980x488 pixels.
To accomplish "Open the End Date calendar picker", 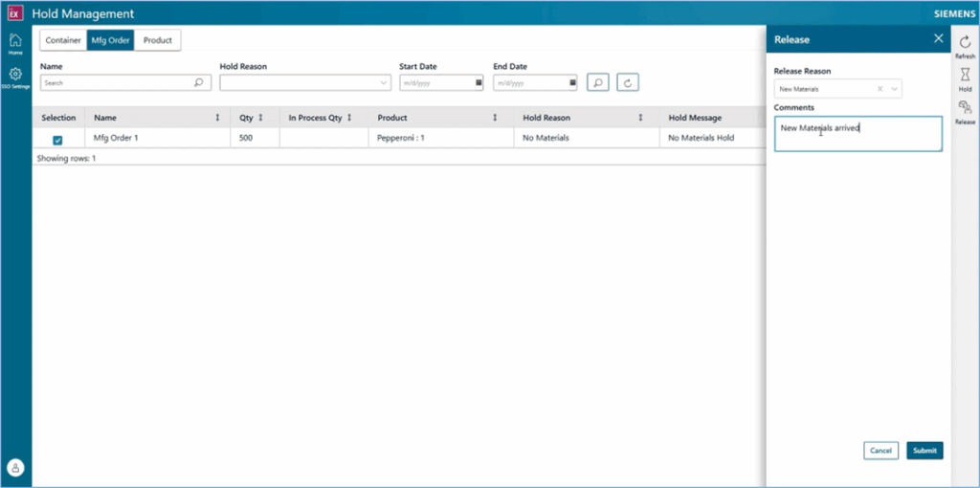I will [572, 83].
